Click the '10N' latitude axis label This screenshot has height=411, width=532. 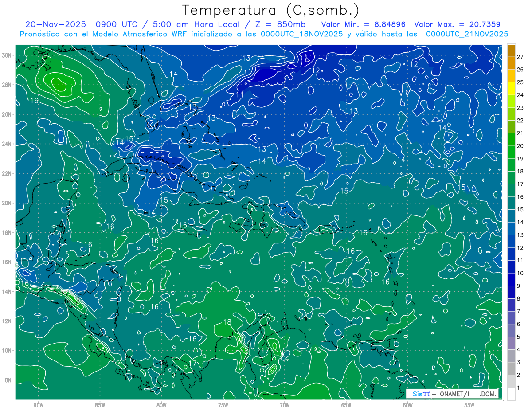tap(7, 350)
